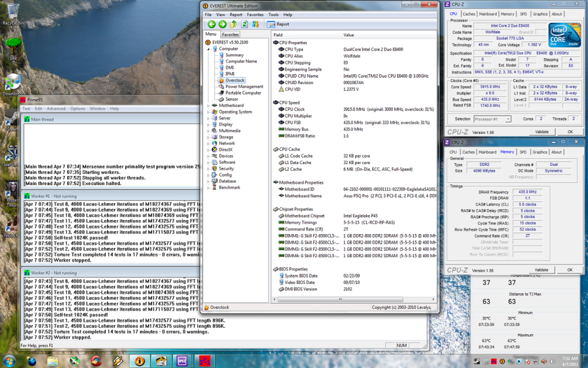Expand the Motherboard node in EVEREST tree
The height and width of the screenshot is (368, 588).
pyautogui.click(x=209, y=106)
